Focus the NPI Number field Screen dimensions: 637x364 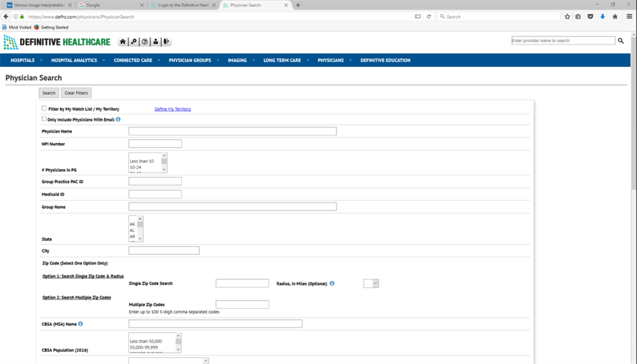tap(155, 144)
